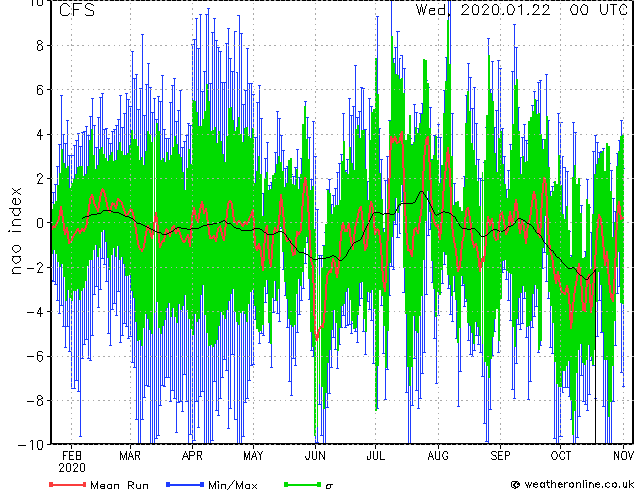Click the AUG month label
Screen dimensions: 634x490
[438, 456]
